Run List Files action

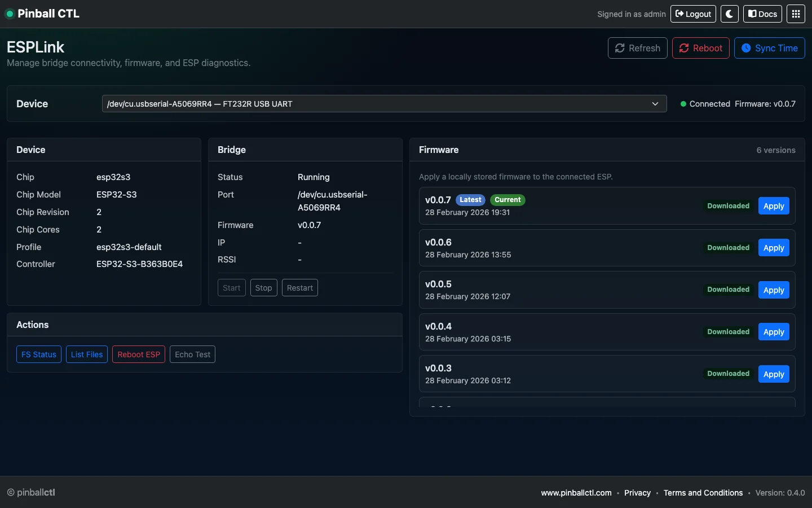pyautogui.click(x=87, y=354)
